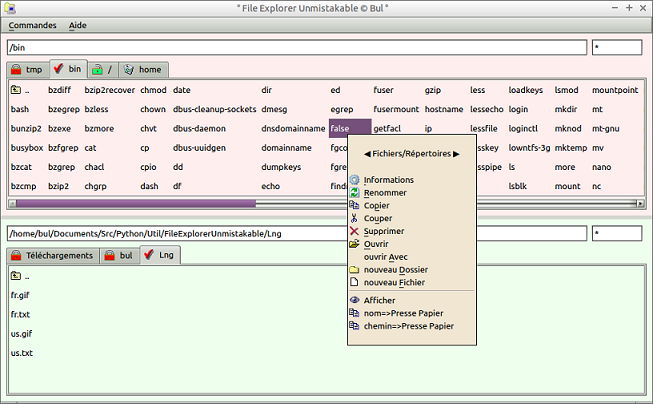Click the eye icon next to Afficher
The image size is (653, 404).
pos(354,300)
